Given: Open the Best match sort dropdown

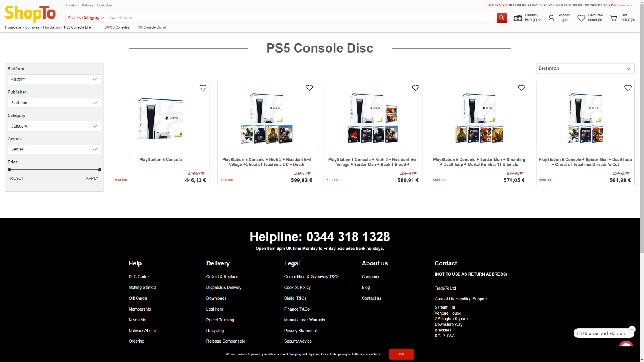Looking at the screenshot, I should (x=585, y=68).
